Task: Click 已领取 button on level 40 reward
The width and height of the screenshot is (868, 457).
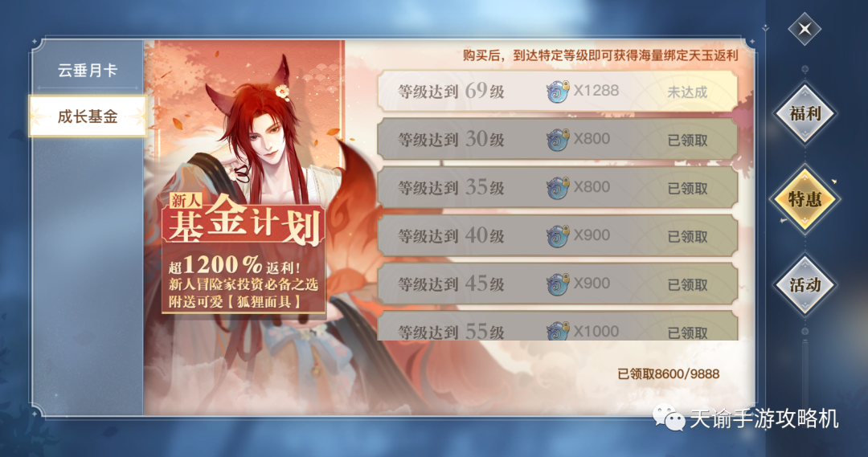Action: point(687,236)
